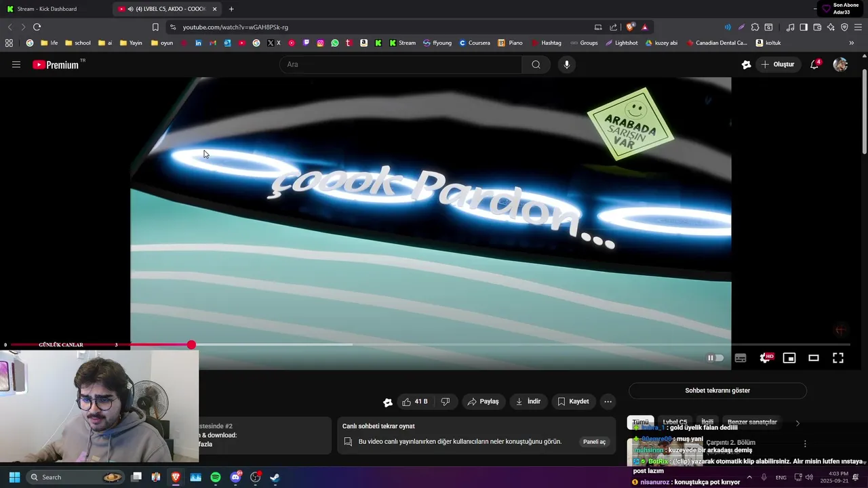
Task: Enable theater mode in player
Action: click(x=814, y=358)
